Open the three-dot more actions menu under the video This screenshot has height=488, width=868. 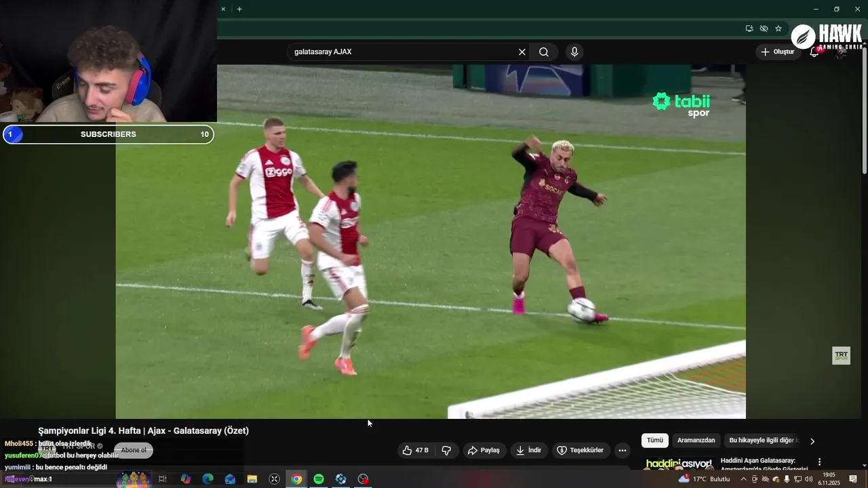click(623, 450)
